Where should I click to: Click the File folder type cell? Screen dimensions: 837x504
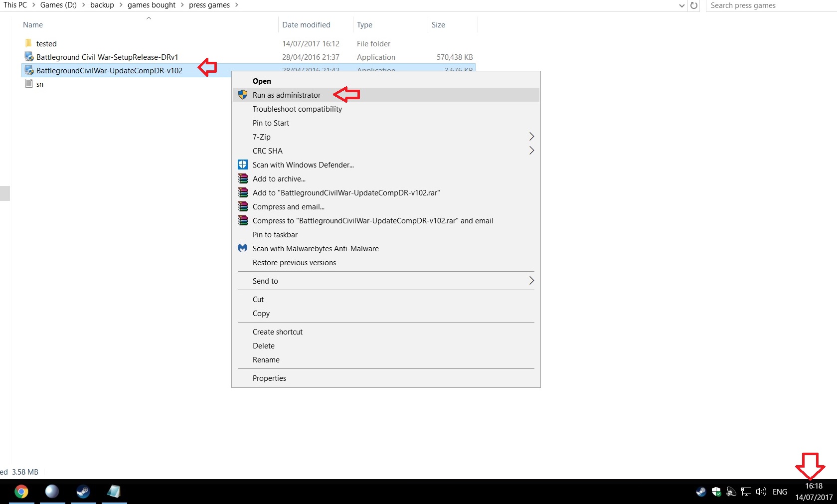pyautogui.click(x=373, y=44)
